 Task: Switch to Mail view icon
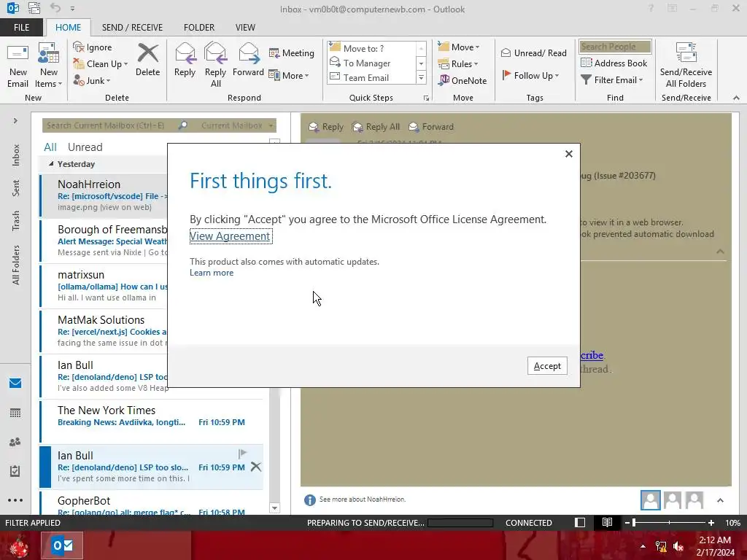click(15, 384)
